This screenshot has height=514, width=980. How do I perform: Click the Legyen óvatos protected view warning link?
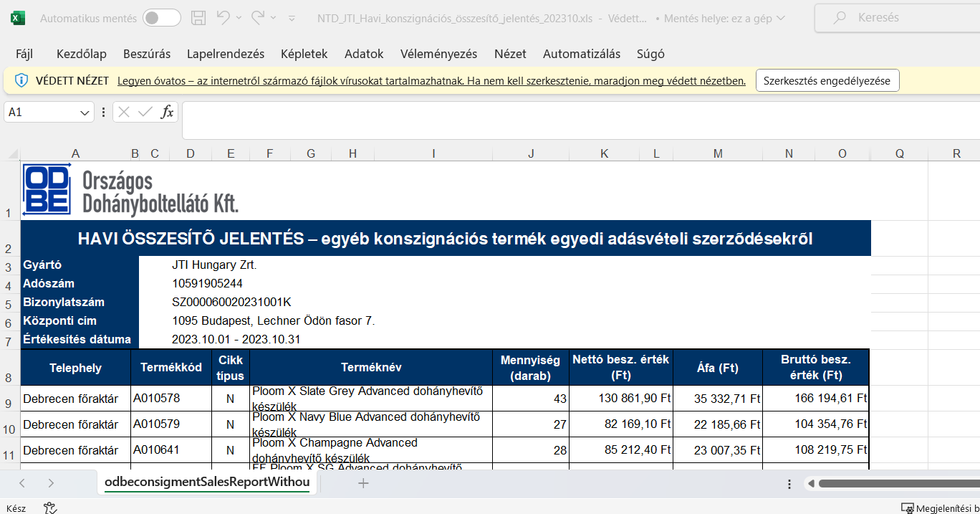tap(432, 81)
